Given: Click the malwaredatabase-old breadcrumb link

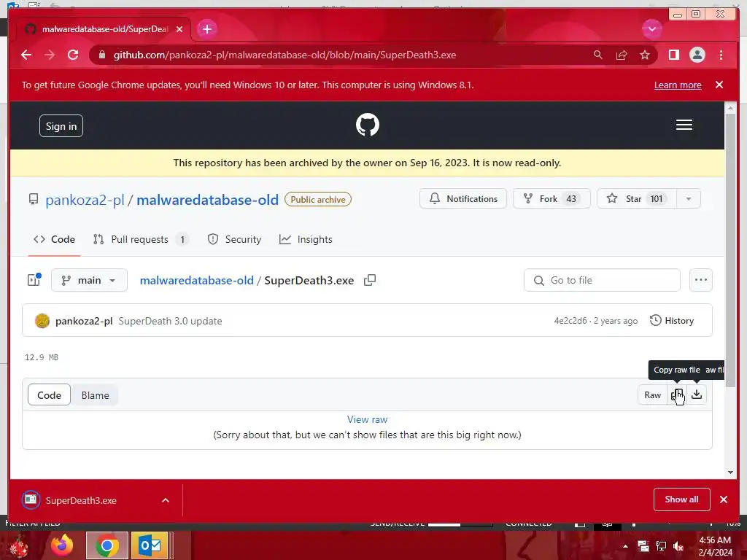Looking at the screenshot, I should click(196, 281).
